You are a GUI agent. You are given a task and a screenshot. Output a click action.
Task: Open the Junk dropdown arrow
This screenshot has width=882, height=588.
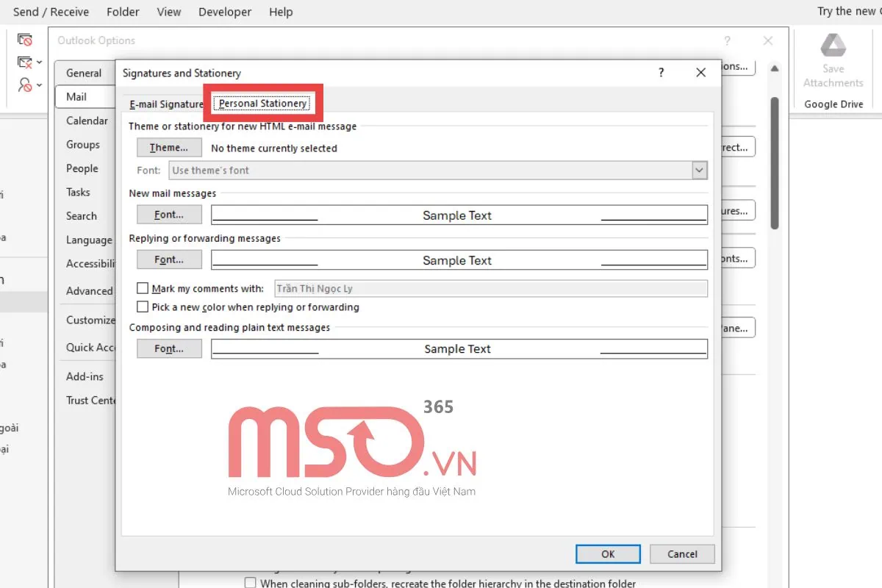click(x=39, y=85)
